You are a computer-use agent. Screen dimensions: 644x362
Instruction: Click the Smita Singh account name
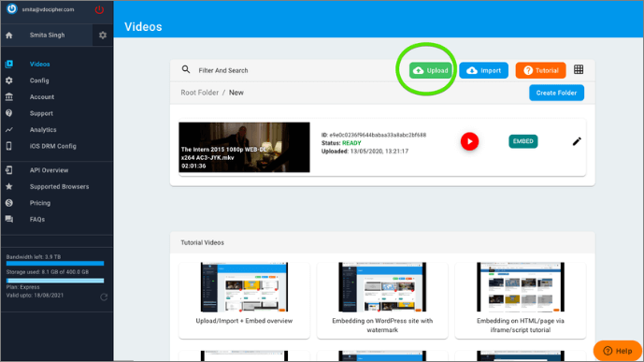pos(47,36)
